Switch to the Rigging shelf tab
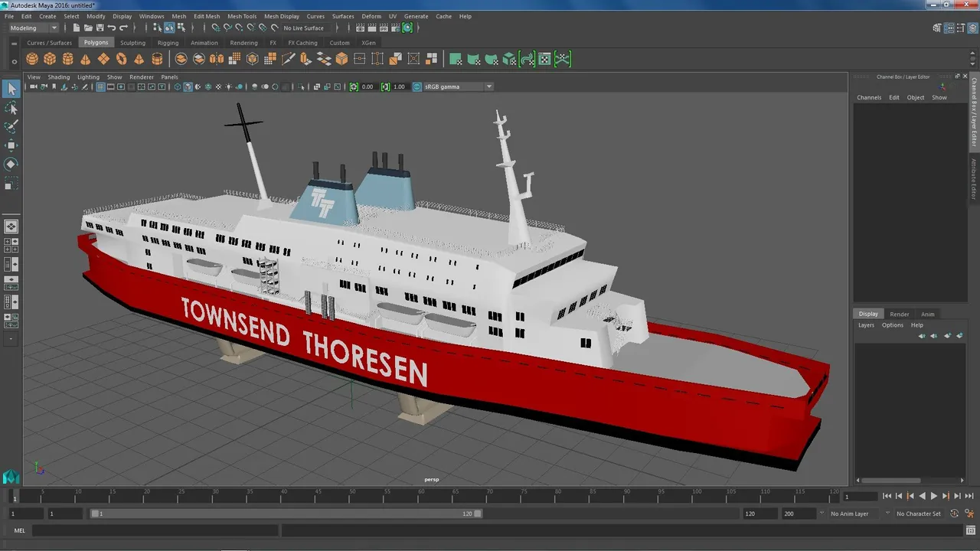Screen dimensions: 980x551 point(168,43)
